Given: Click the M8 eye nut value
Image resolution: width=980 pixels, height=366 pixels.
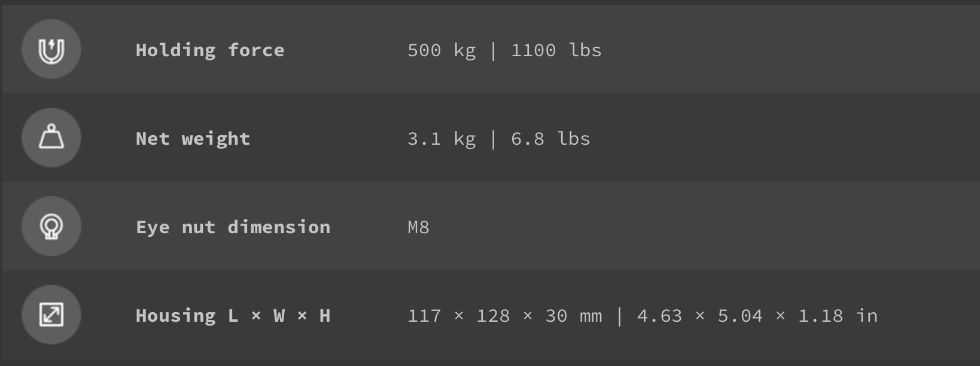Looking at the screenshot, I should coord(418,227).
